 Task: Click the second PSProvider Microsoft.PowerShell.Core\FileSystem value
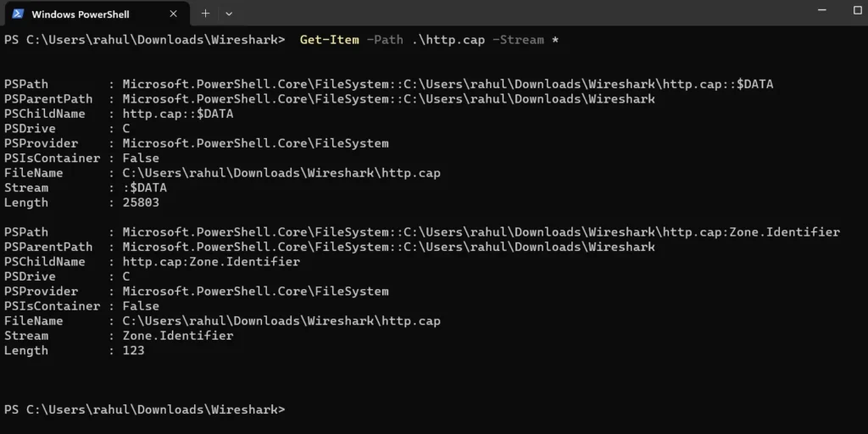[255, 292]
